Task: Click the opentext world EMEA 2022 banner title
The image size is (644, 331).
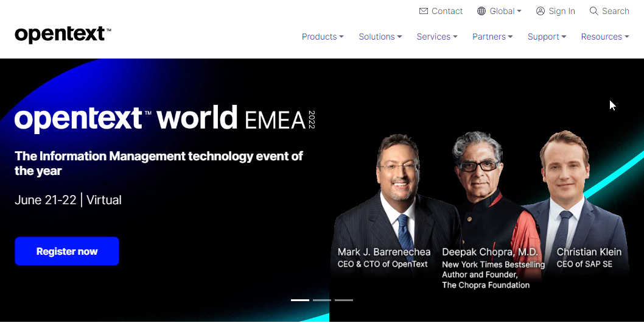Action: (x=165, y=119)
